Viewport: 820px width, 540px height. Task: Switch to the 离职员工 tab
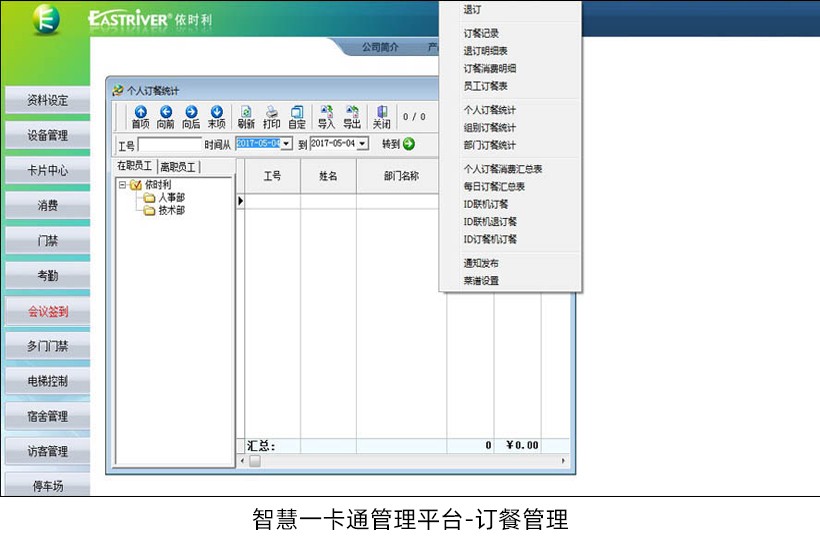177,167
